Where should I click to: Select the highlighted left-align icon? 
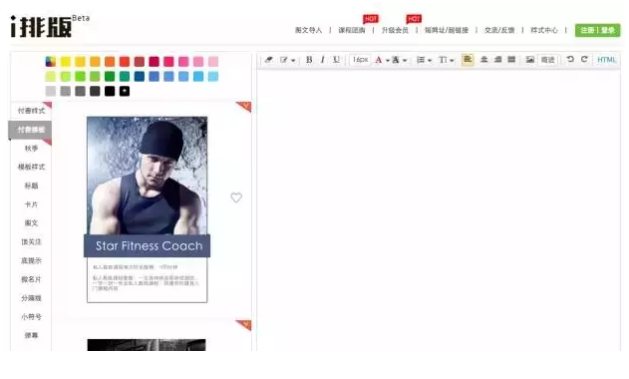[x=467, y=59]
